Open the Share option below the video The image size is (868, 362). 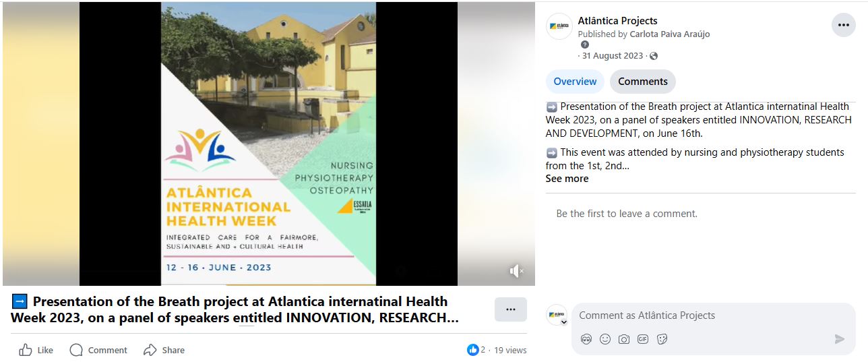pyautogui.click(x=164, y=350)
